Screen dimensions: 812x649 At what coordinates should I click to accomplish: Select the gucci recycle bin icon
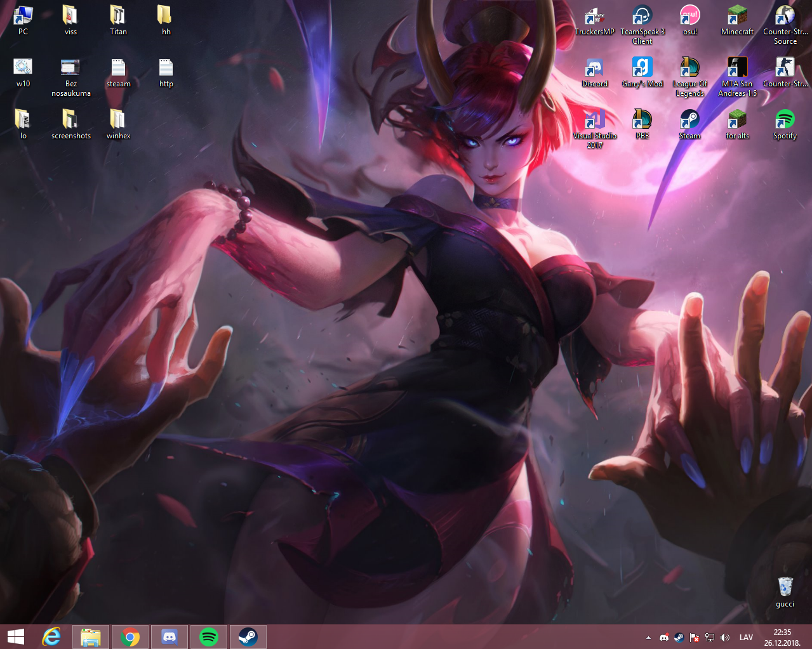785,593
